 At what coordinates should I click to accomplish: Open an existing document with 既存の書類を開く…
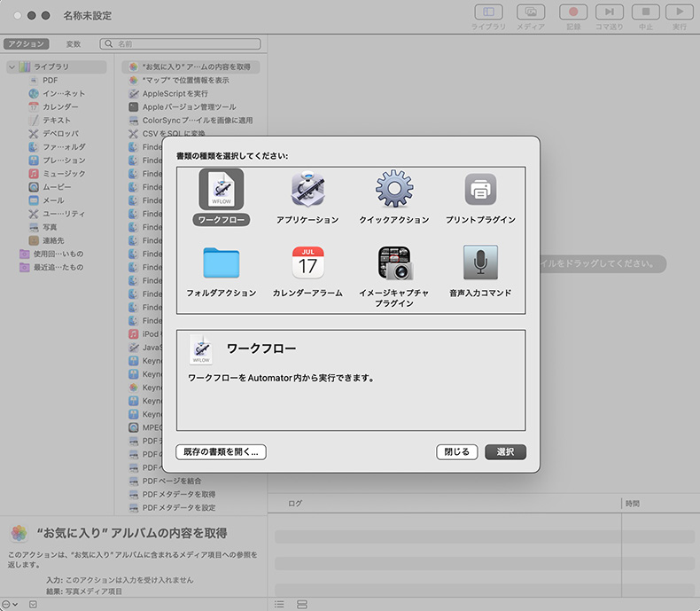click(221, 452)
